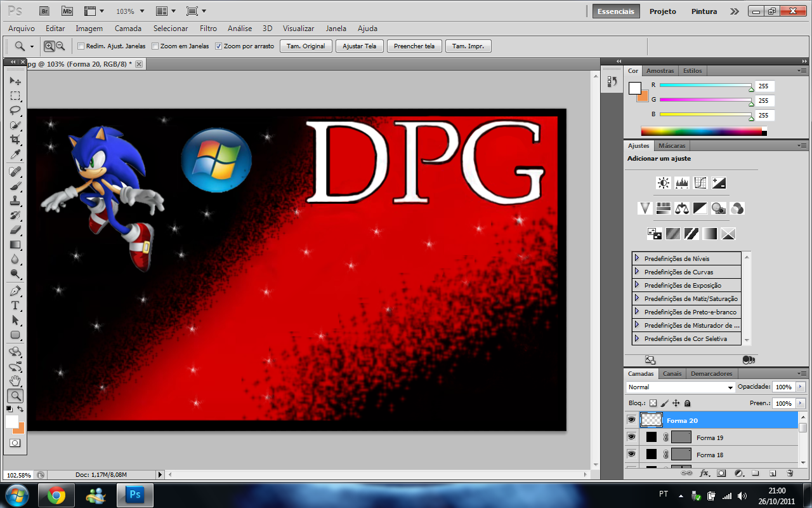The width and height of the screenshot is (812, 508).
Task: Select the Quick Selection tool
Action: 15,125
